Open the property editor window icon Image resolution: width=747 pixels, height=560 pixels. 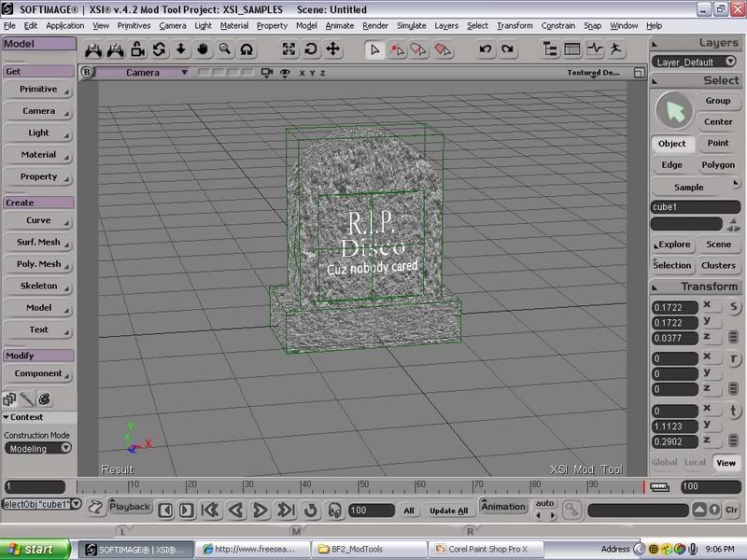coord(572,49)
